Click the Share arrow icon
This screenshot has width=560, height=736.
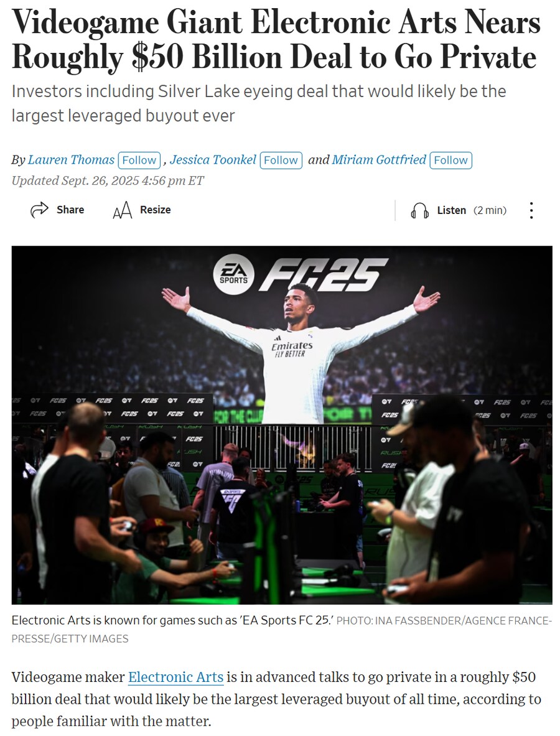point(39,210)
